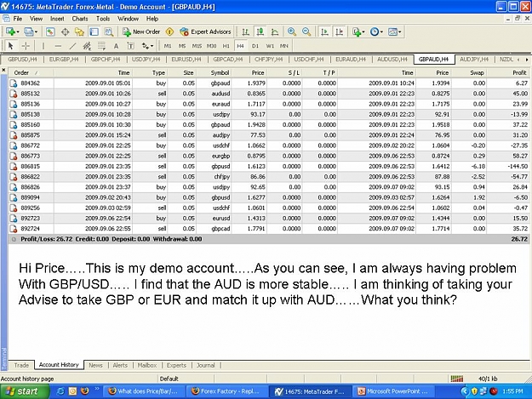532x399 pixels.
Task: Open Microsoft PowerPoint taskbar window
Action: [393, 391]
